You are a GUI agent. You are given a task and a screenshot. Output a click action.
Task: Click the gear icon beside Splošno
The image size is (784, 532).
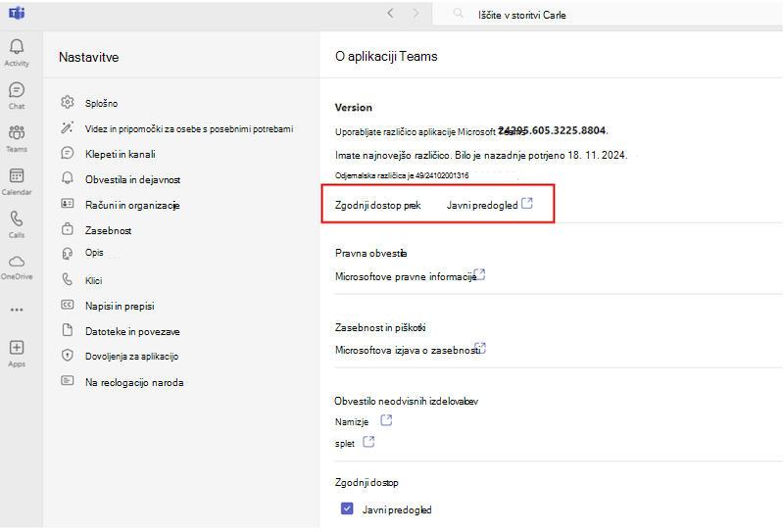(x=67, y=103)
